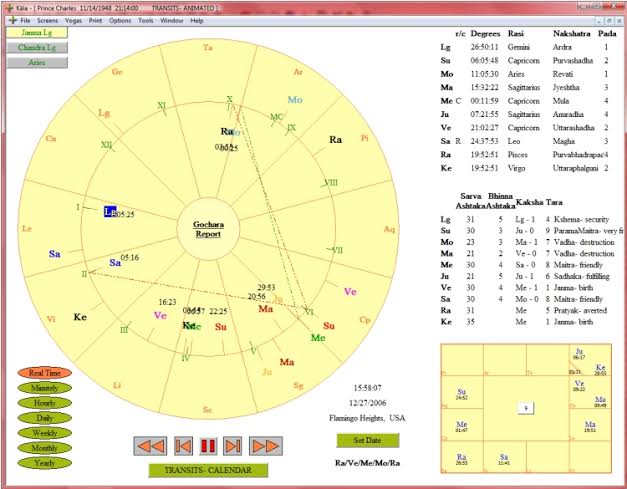Click the Tara text Sadhaka- fulfilling
Screen dimensions: 627x489
point(581,276)
